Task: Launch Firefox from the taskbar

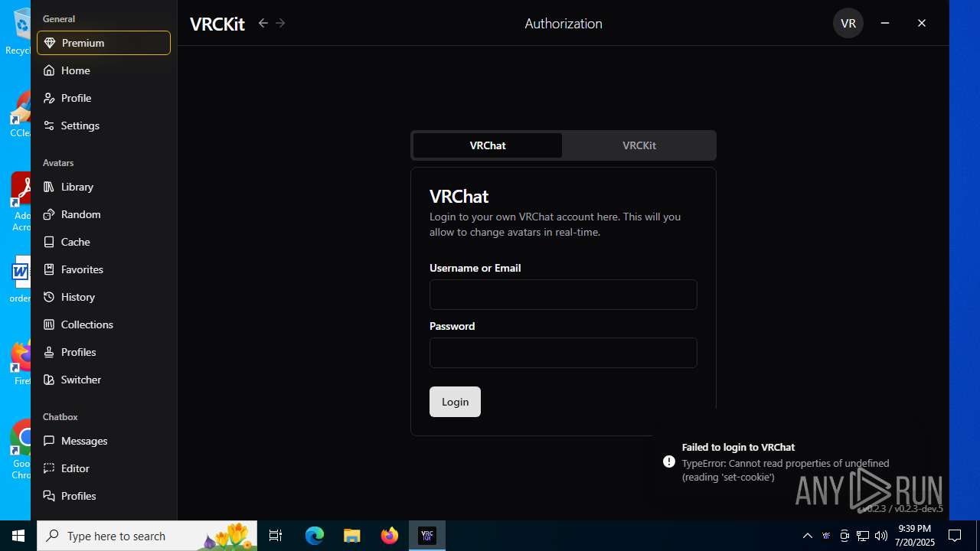Action: 390,536
